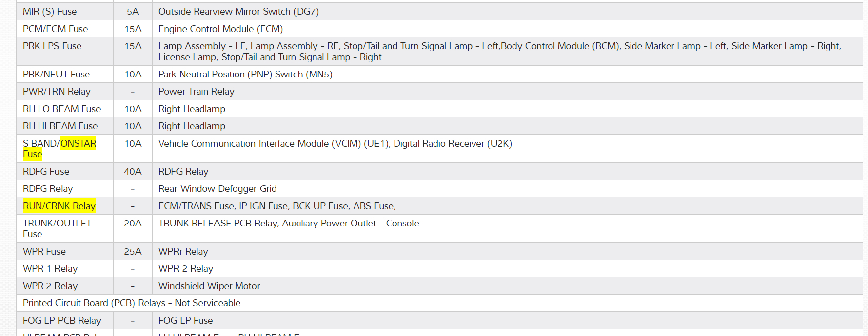
Task: Select the WPR 1 Relay cell
Action: [50, 269]
